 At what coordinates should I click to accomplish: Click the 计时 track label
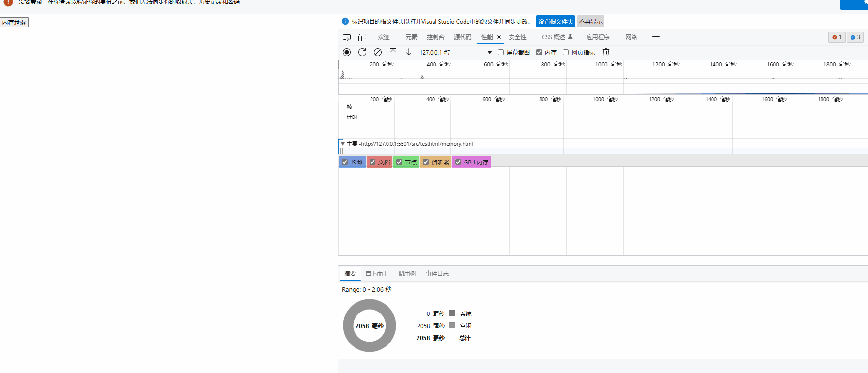coord(352,117)
